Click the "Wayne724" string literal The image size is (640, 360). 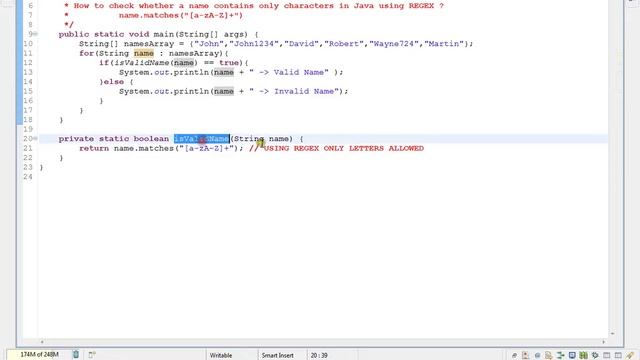point(394,44)
